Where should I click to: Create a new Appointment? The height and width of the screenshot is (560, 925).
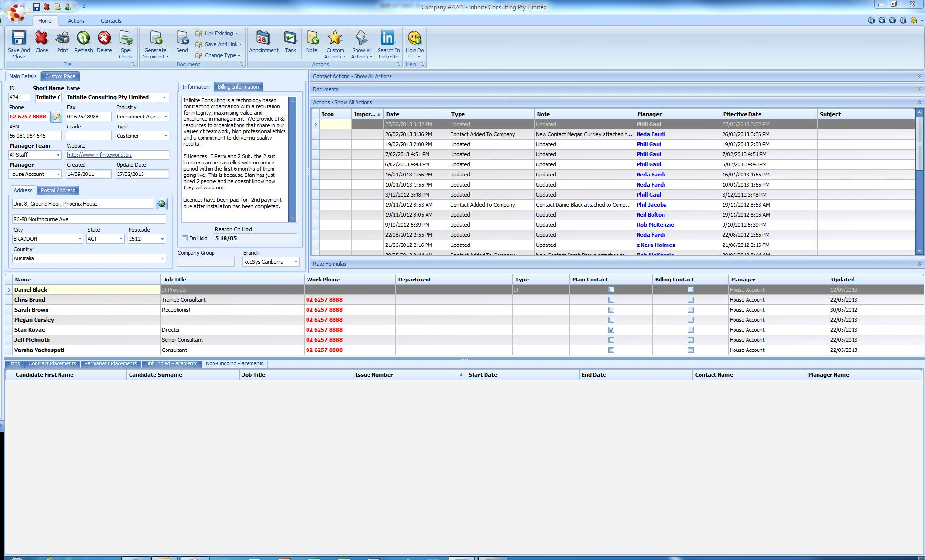pyautogui.click(x=263, y=42)
